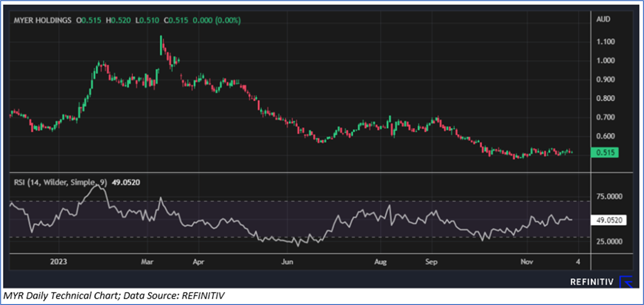Screen dimensions: 644x305
Task: Click the green 0.515 last price tag
Action: 604,152
